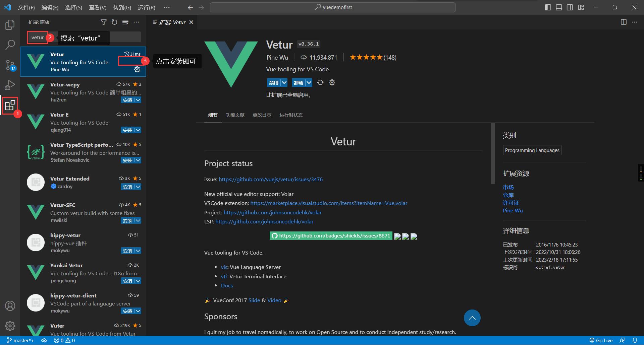This screenshot has height=345, width=644.
Task: Toggle the primary side bar
Action: (x=548, y=7)
